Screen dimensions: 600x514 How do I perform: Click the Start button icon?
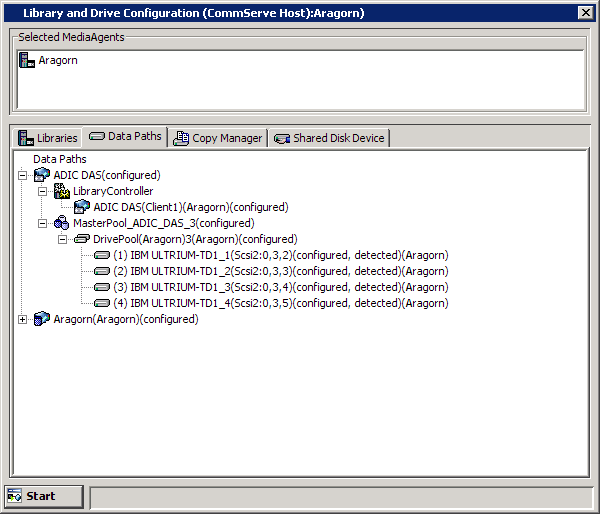(15, 496)
